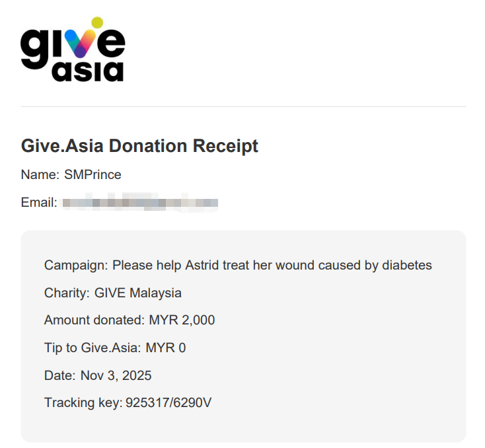Image resolution: width=485 pixels, height=448 pixels.
Task: Click the give.asia logo
Action: (x=73, y=50)
